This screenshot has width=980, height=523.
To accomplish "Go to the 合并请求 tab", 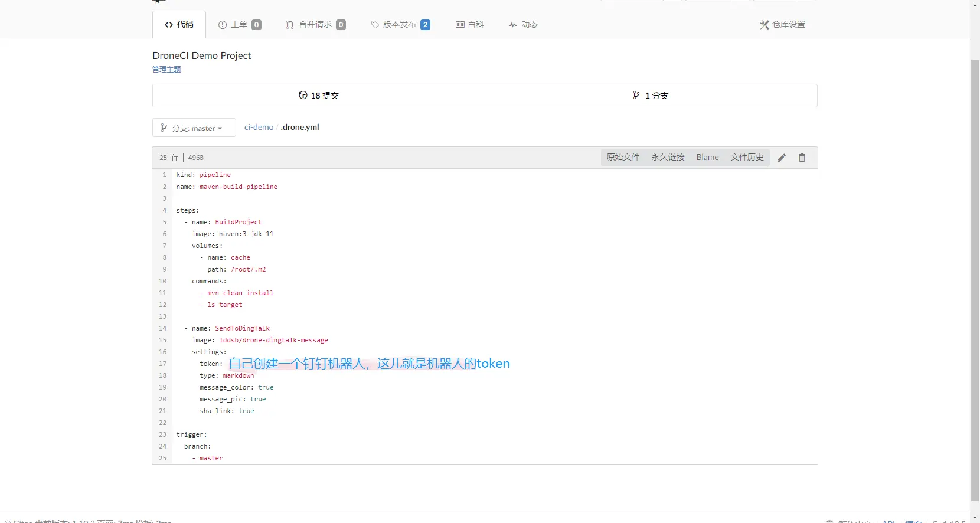I will coord(316,25).
